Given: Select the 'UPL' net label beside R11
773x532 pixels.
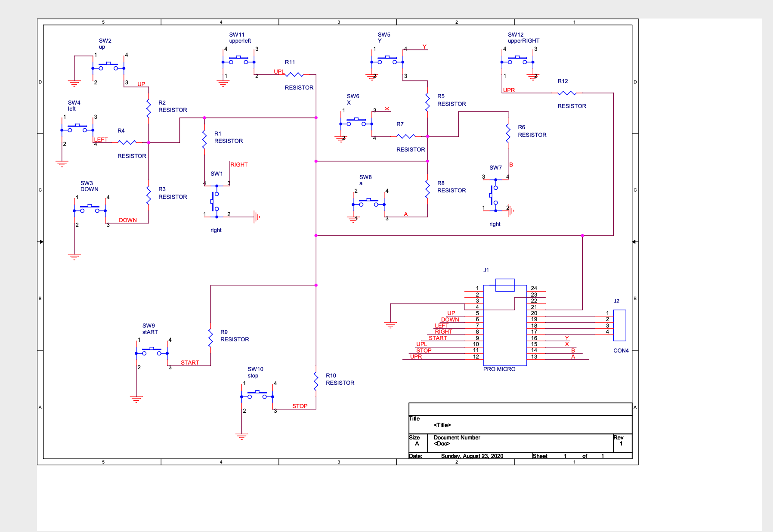Looking at the screenshot, I should [x=279, y=72].
